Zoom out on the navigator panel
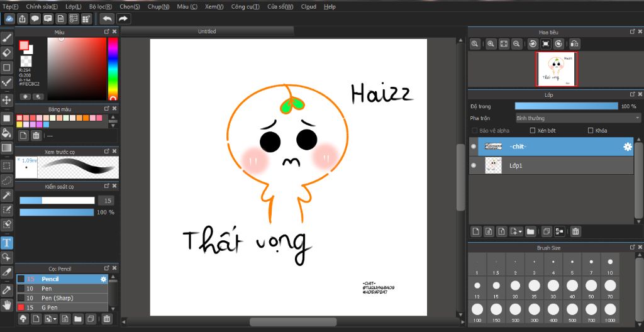 (x=517, y=44)
